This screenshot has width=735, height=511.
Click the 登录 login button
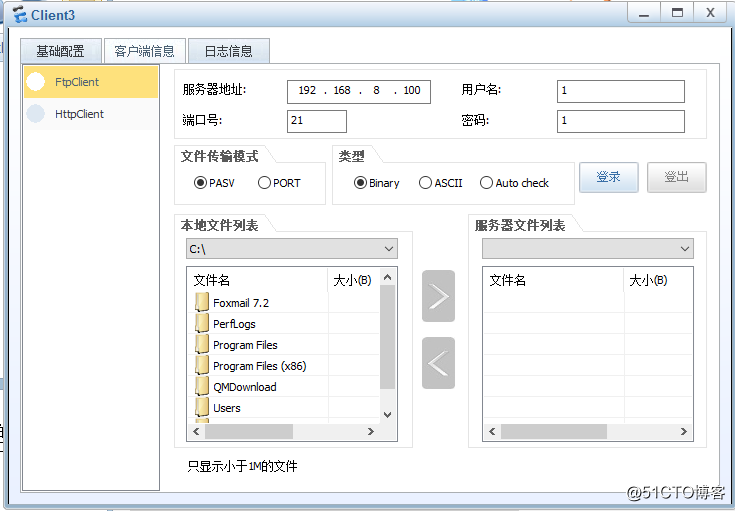coord(608,177)
